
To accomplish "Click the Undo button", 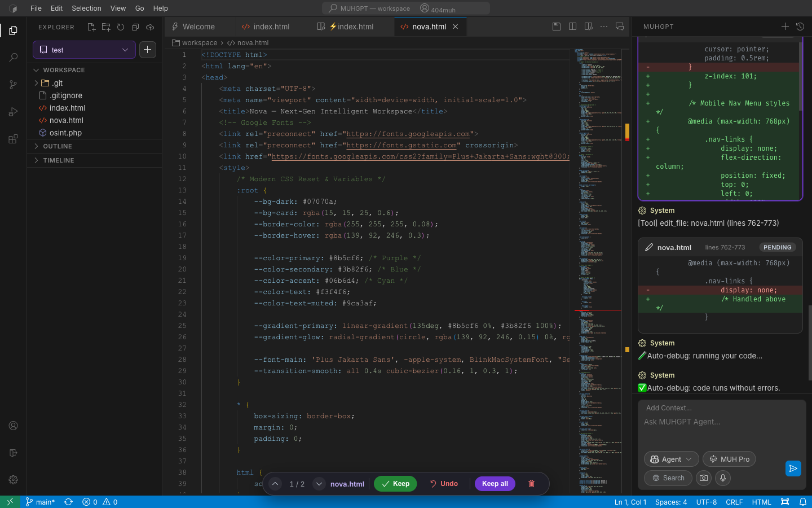I will point(444,484).
